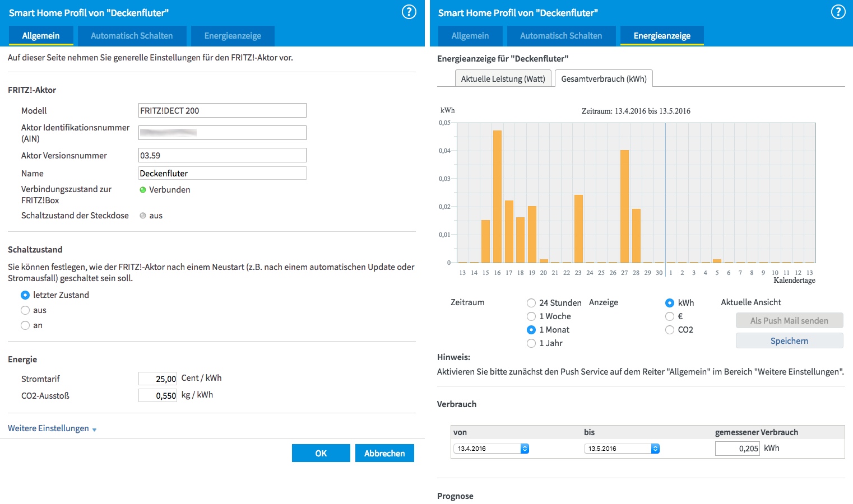Open Energieanzeige tab in left window

click(x=233, y=36)
